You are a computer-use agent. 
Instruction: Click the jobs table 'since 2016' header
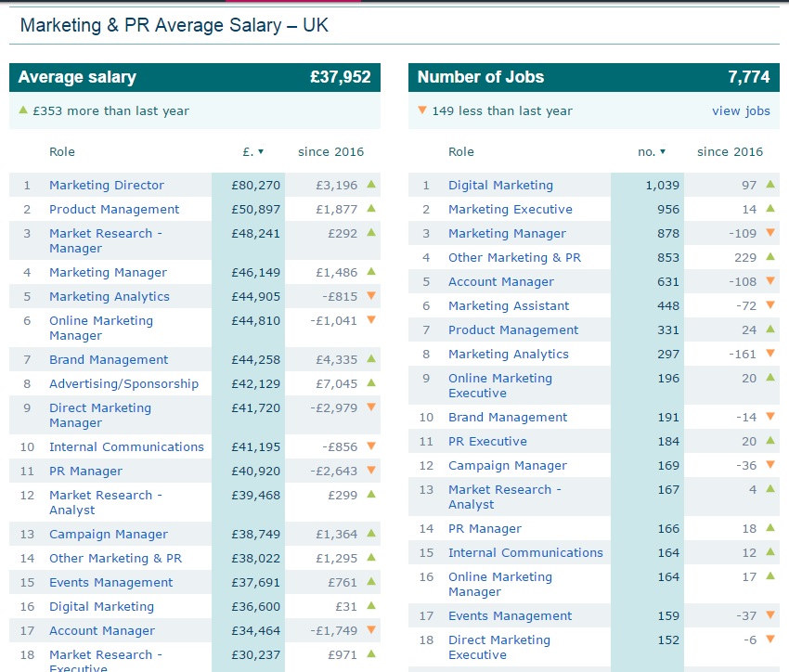tap(730, 151)
